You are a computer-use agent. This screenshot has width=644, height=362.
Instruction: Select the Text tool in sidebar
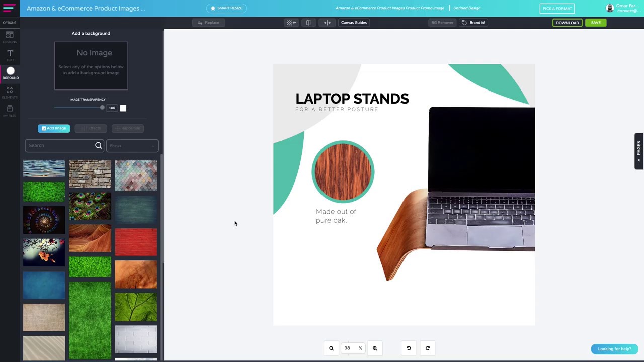10,55
